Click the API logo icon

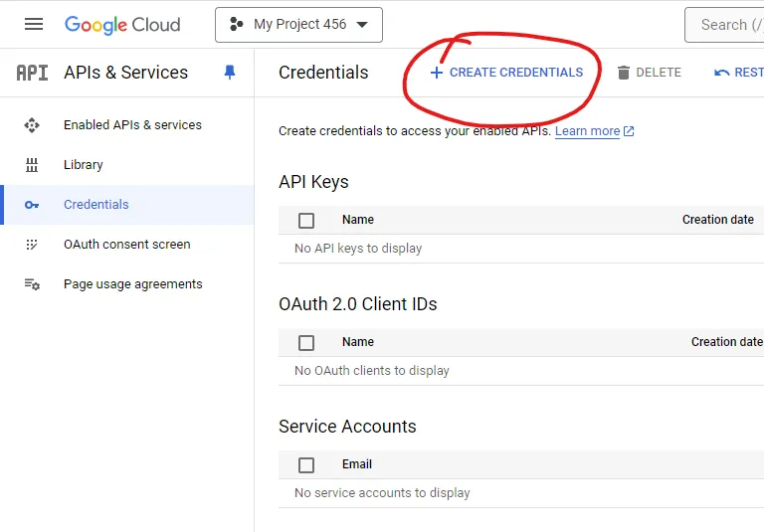[x=32, y=73]
